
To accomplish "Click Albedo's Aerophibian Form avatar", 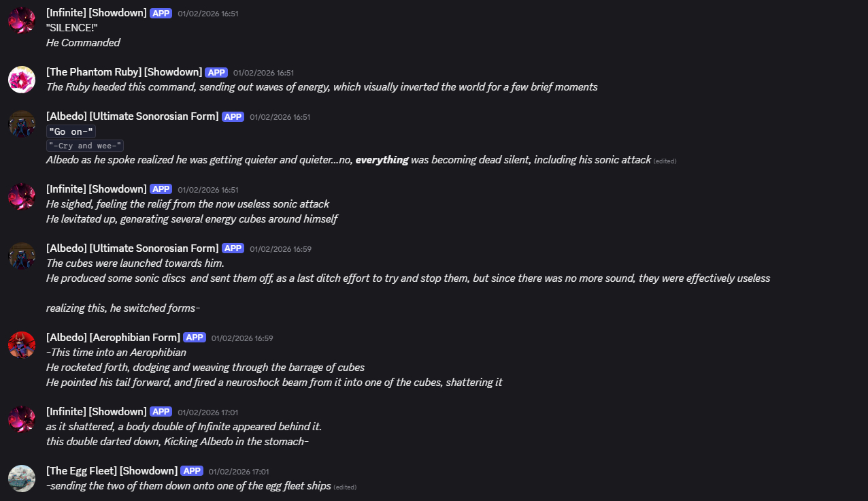I will click(x=22, y=345).
